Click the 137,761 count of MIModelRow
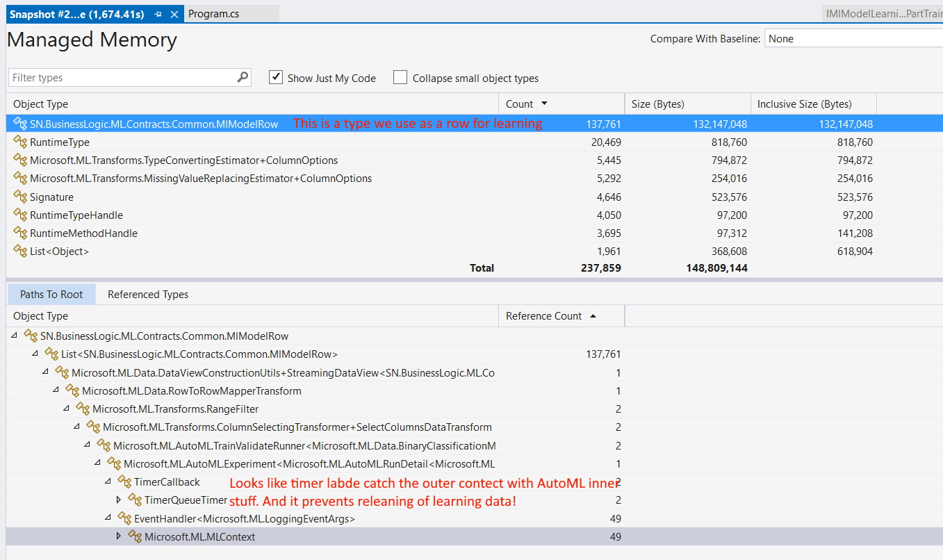The width and height of the screenshot is (943, 560). [x=603, y=124]
